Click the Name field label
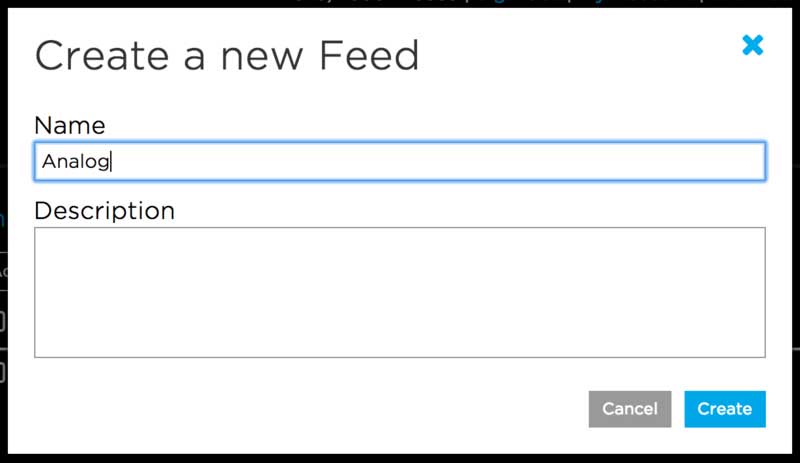Viewport: 800px width, 463px height. click(69, 125)
